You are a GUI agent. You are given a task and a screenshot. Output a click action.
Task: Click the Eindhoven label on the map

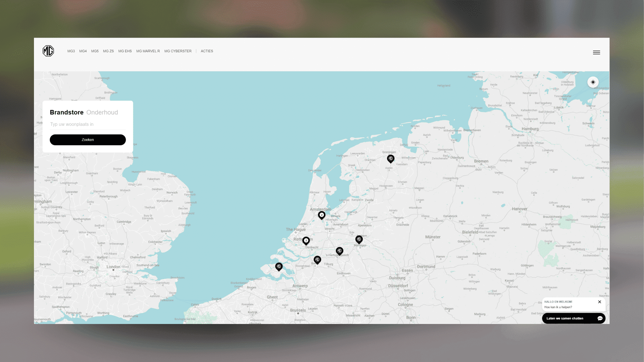pos(343,273)
